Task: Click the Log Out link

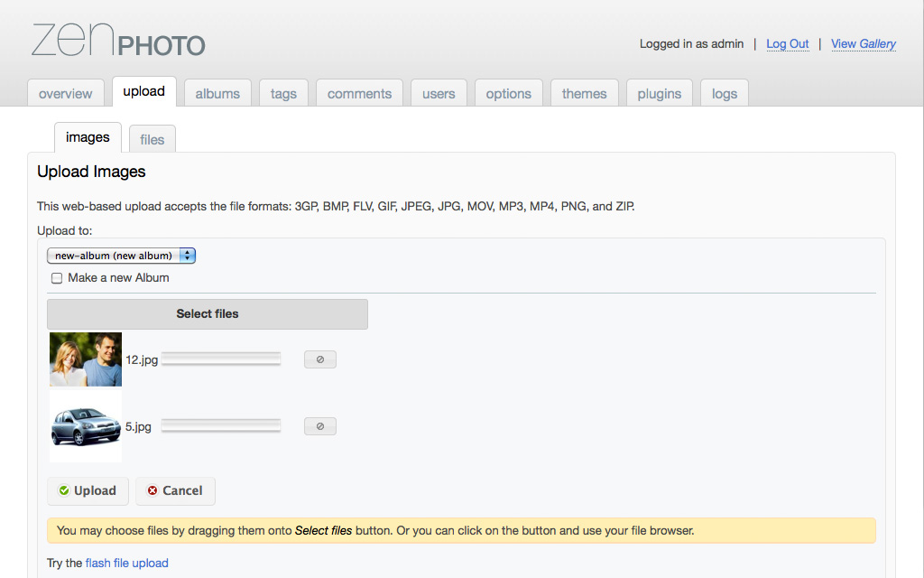Action: (787, 43)
